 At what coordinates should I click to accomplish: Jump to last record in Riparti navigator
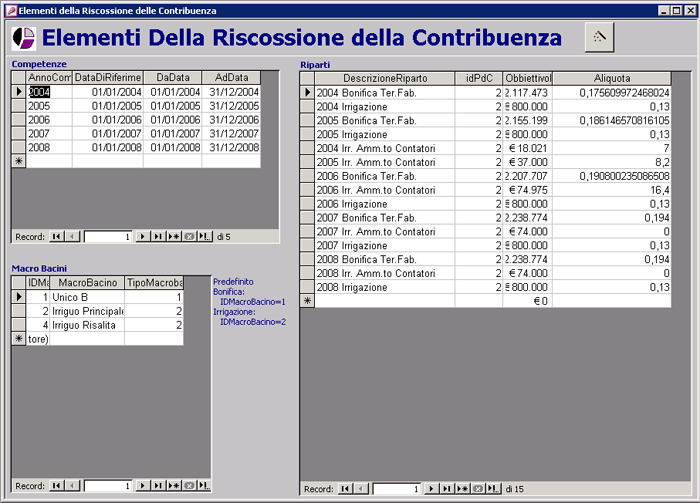[x=447, y=489]
